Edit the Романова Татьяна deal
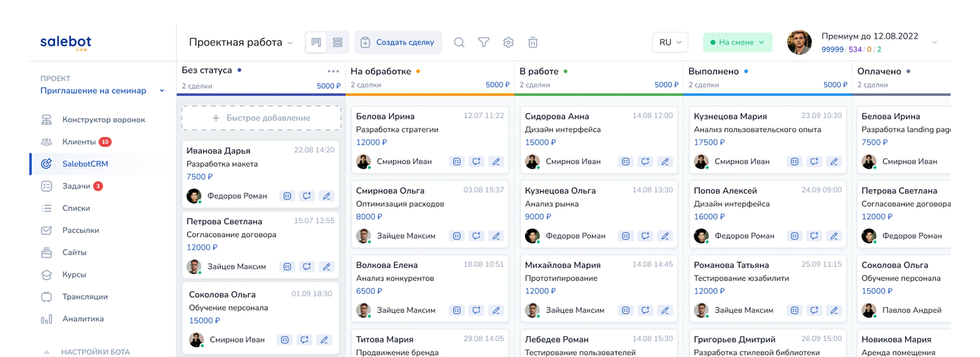The height and width of the screenshot is (357, 980). pos(834,310)
